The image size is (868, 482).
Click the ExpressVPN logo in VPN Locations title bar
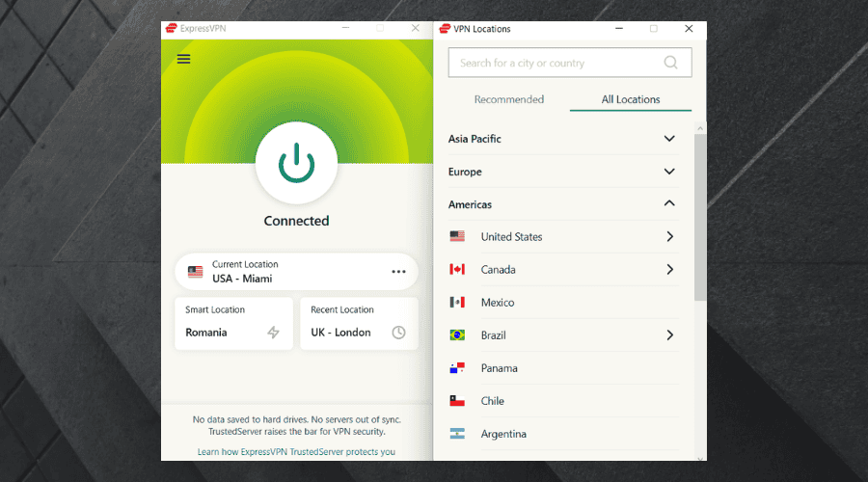(x=445, y=28)
